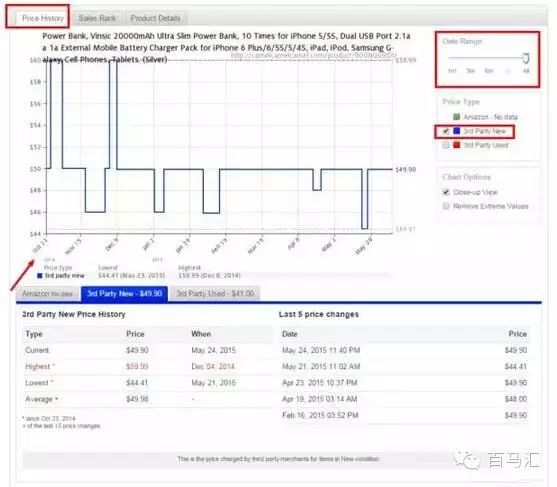This screenshot has width=557, height=487.
Task: Set date range to 6m
Action: tap(489, 71)
